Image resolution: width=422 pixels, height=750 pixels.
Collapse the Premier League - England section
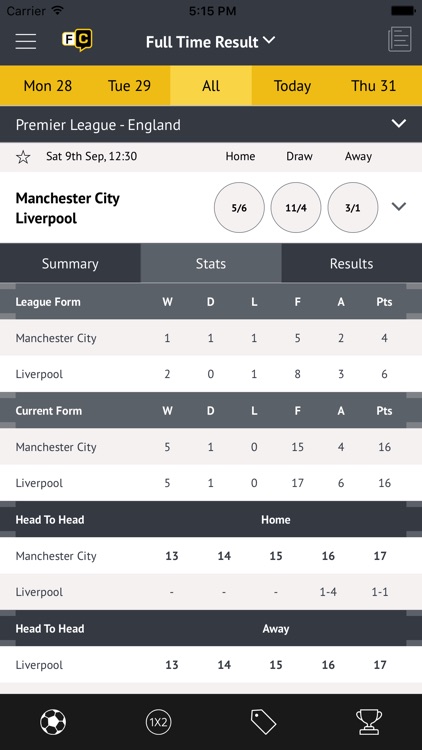pyautogui.click(x=399, y=124)
